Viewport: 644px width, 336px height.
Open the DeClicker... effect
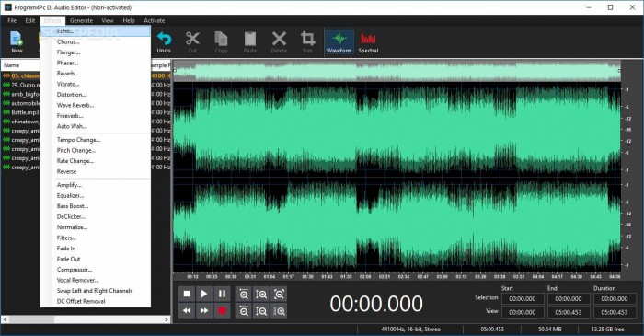96,217
